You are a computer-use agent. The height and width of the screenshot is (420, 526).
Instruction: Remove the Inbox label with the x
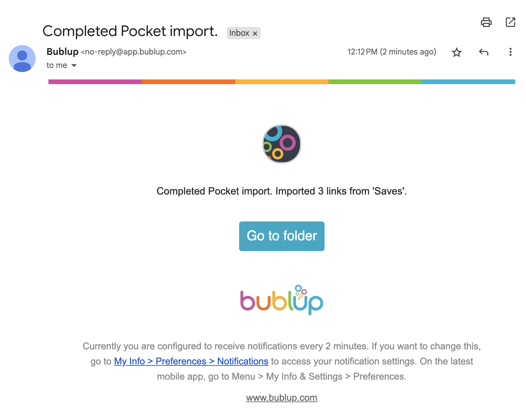click(x=255, y=33)
